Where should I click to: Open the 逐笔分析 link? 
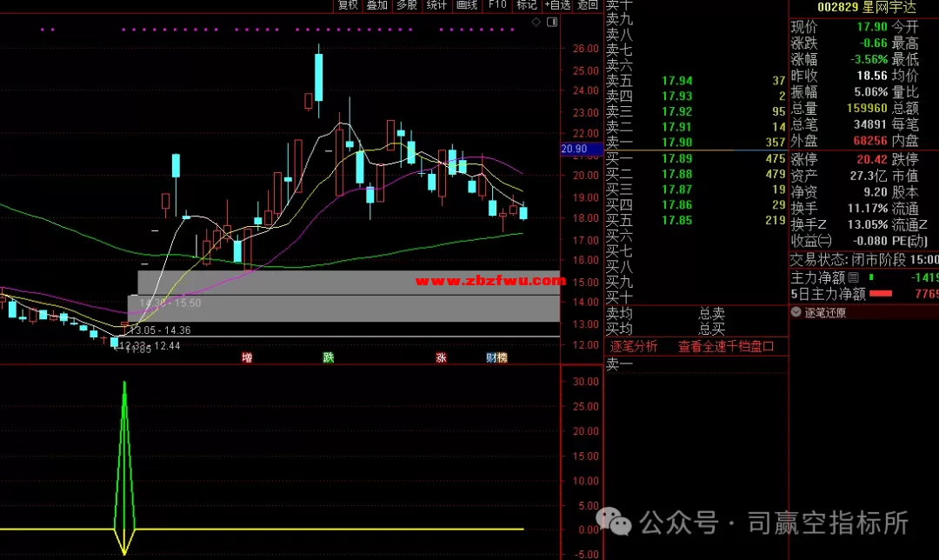tap(634, 346)
